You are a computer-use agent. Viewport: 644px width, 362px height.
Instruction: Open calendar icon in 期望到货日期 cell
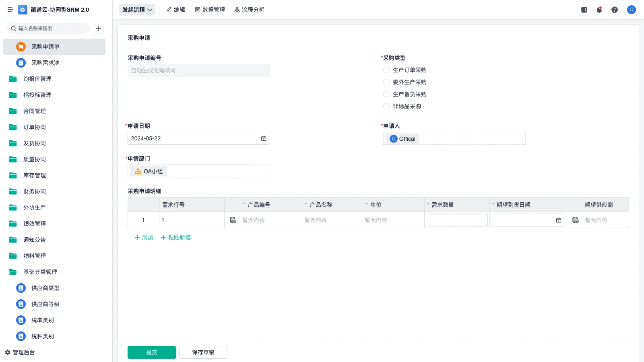point(559,220)
